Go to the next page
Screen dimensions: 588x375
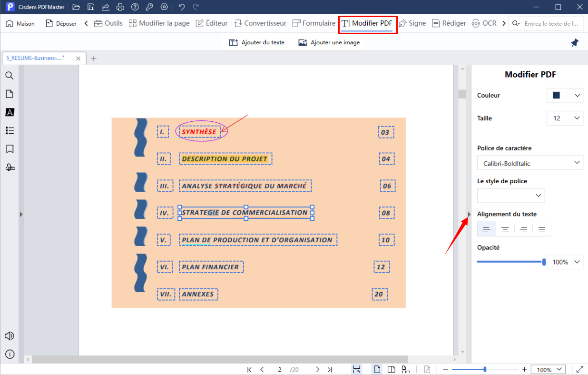point(317,369)
